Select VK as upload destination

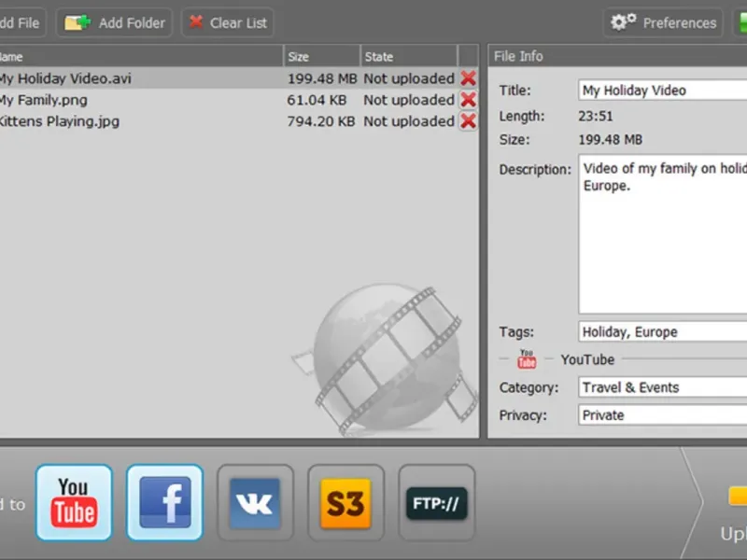255,503
